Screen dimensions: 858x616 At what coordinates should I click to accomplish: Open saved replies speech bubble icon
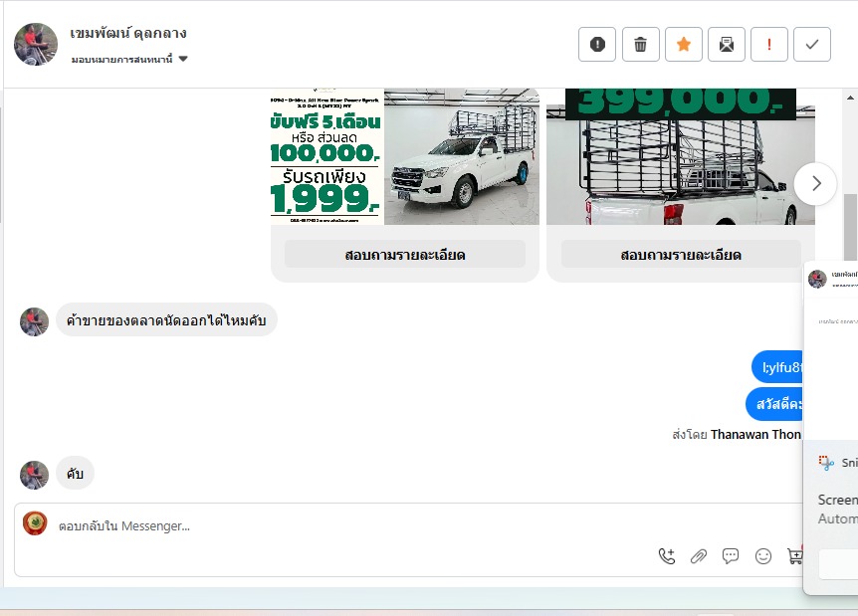[x=731, y=556]
